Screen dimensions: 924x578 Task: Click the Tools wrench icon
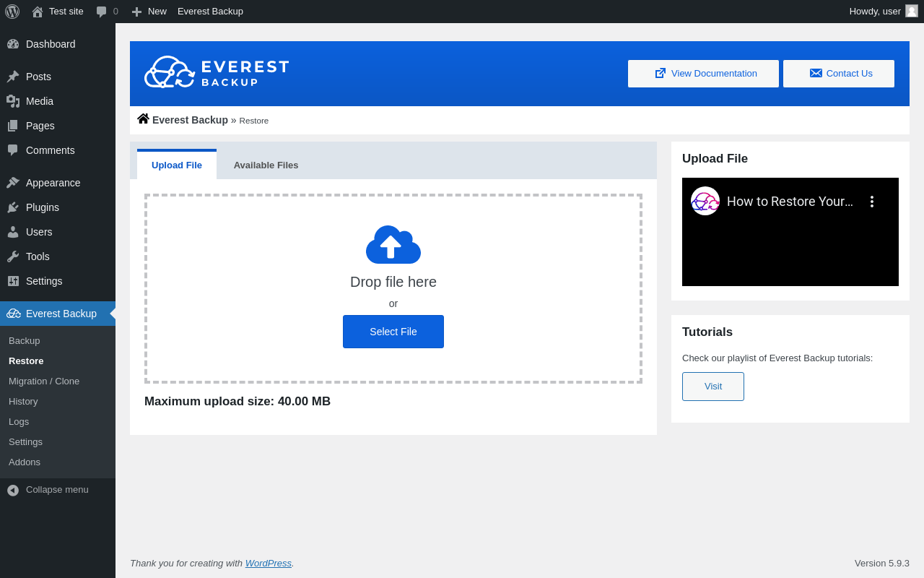pyautogui.click(x=13, y=256)
